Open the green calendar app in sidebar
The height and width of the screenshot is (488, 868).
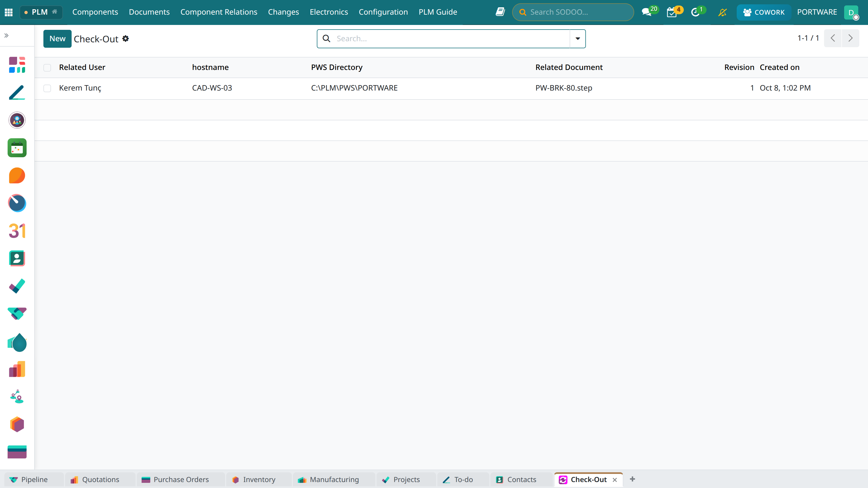17,148
